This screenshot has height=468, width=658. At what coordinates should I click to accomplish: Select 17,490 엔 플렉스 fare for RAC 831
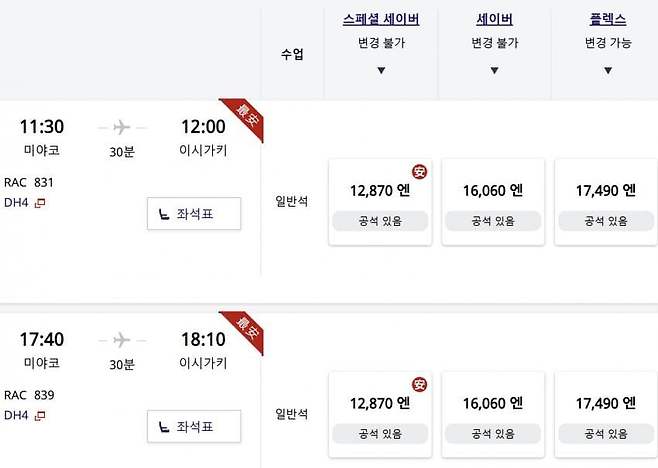607,201
